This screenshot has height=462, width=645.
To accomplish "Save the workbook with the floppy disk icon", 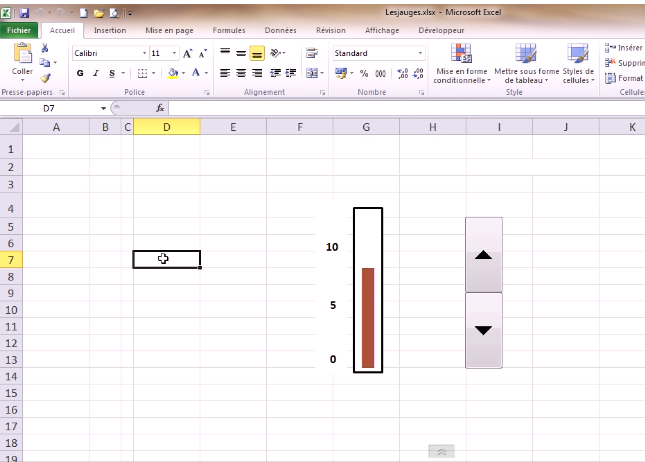I will (24, 14).
